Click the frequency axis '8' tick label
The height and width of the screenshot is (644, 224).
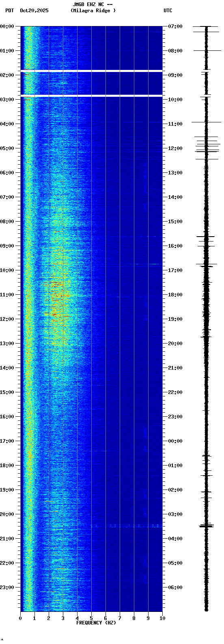point(134,618)
